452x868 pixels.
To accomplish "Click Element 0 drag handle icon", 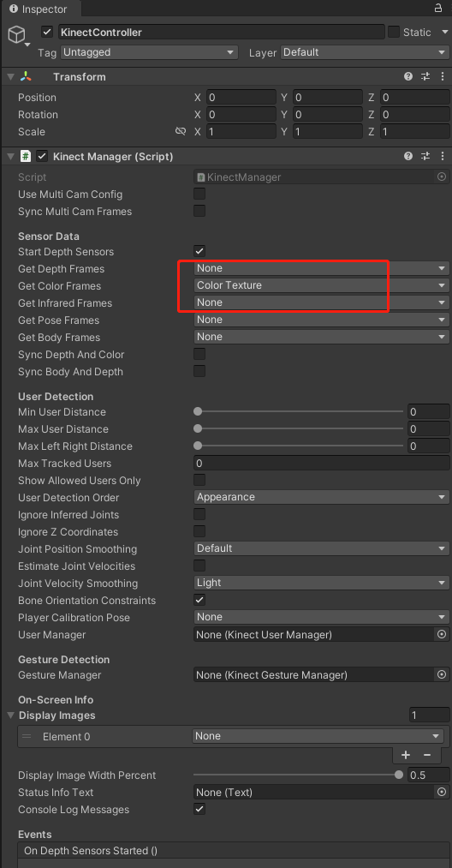I will point(26,736).
